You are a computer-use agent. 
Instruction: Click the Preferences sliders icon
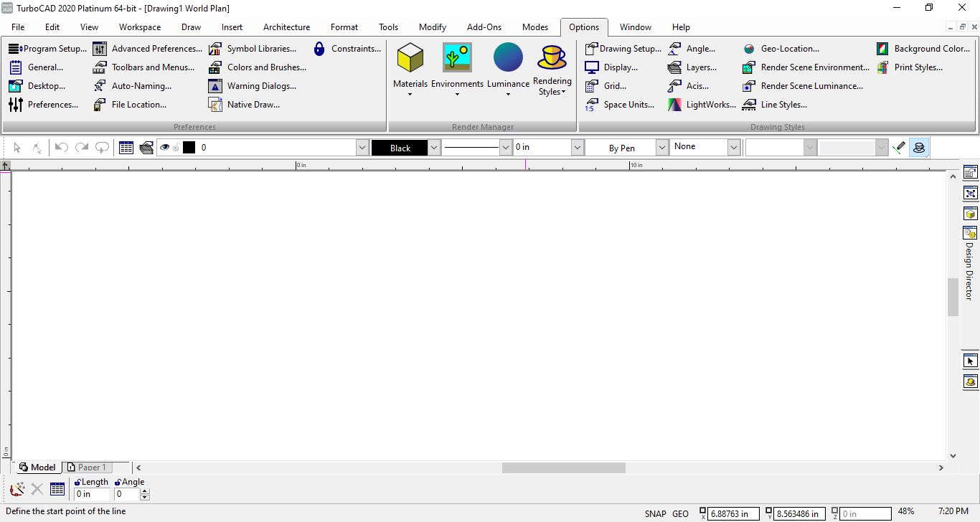coord(16,105)
